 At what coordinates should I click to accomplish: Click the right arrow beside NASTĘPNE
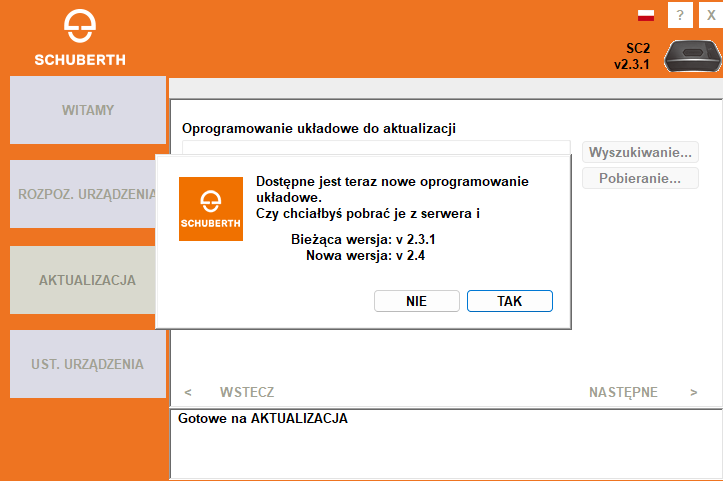[693, 392]
